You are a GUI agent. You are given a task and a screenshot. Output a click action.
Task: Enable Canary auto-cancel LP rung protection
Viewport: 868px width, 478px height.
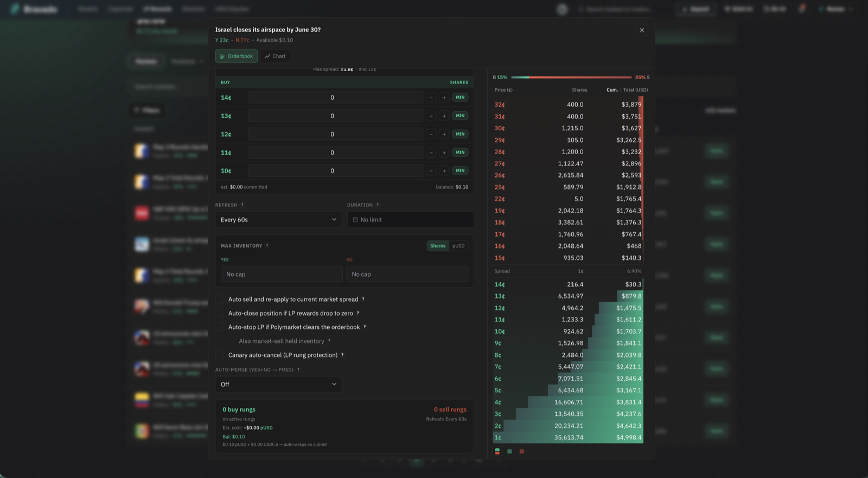(x=220, y=355)
